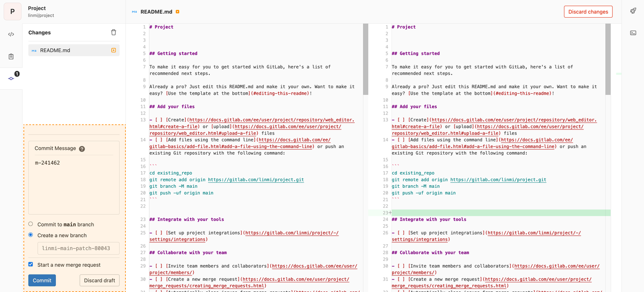
Task: Click the project avatar letter P
Action: tap(12, 11)
